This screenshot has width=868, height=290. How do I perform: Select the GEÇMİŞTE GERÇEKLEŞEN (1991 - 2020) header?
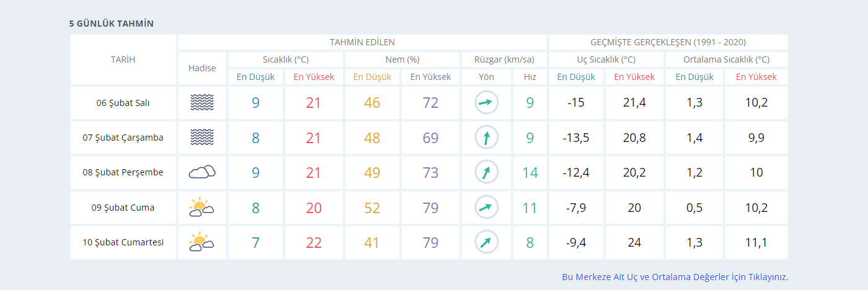668,42
